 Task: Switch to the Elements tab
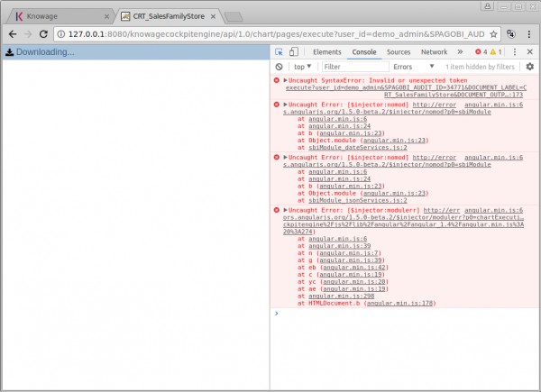[327, 52]
